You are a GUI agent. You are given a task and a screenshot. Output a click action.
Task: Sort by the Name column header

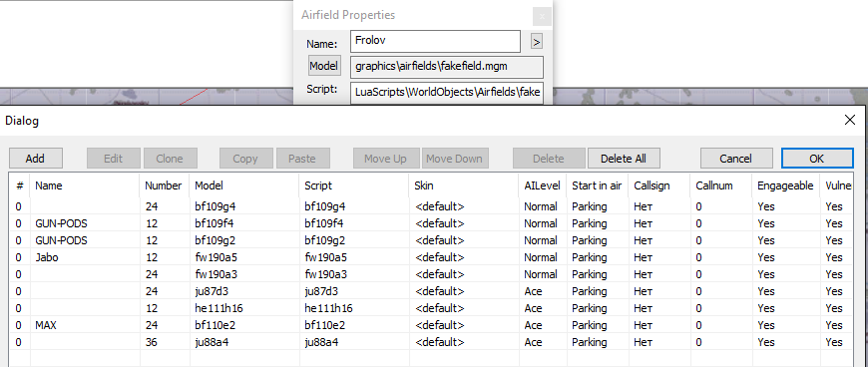pyautogui.click(x=85, y=185)
